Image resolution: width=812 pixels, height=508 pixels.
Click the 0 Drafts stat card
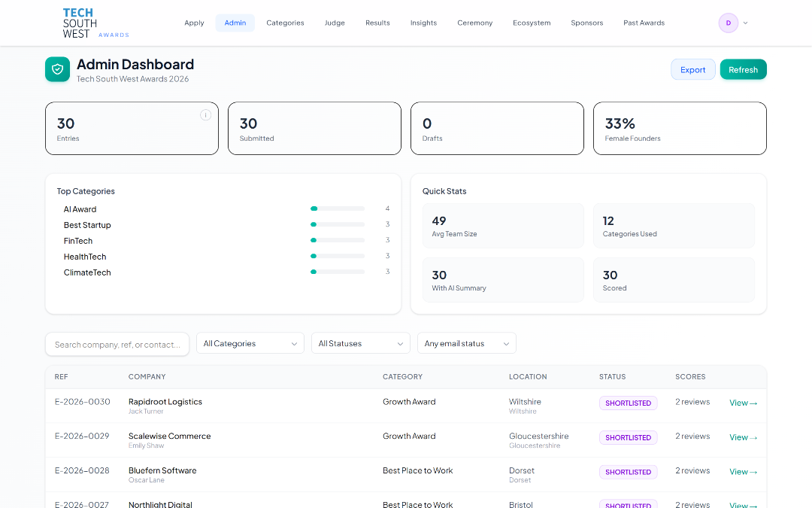[x=497, y=129]
